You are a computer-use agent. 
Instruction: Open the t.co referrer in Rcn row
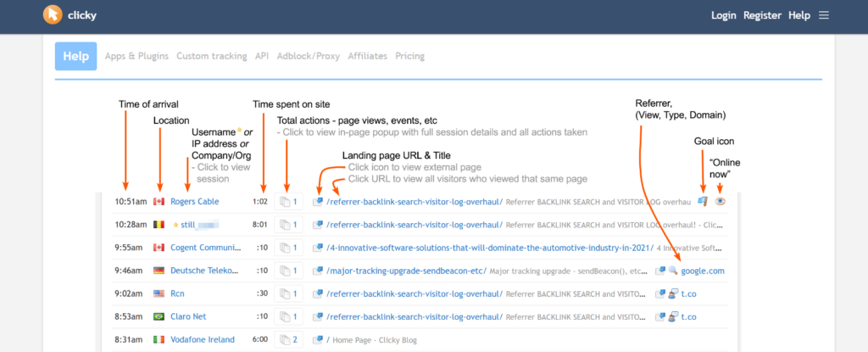pos(688,293)
